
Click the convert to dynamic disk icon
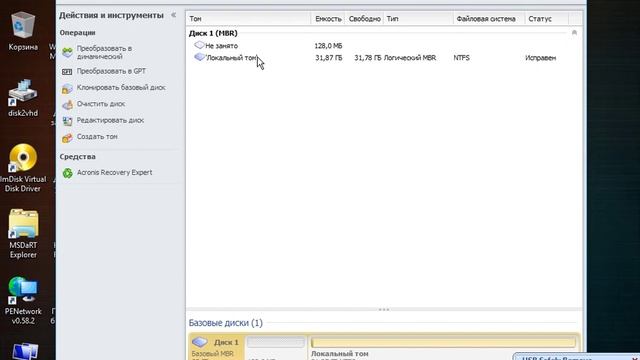coord(67,52)
